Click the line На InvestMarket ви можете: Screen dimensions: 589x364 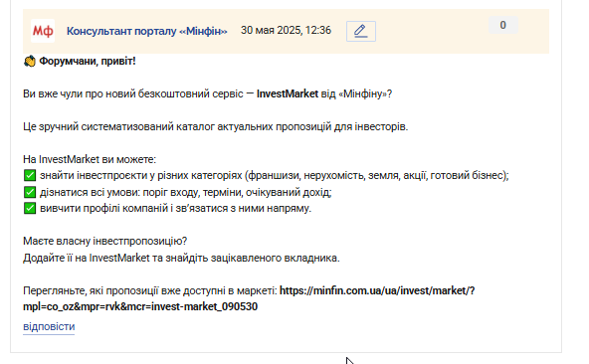click(x=90, y=159)
